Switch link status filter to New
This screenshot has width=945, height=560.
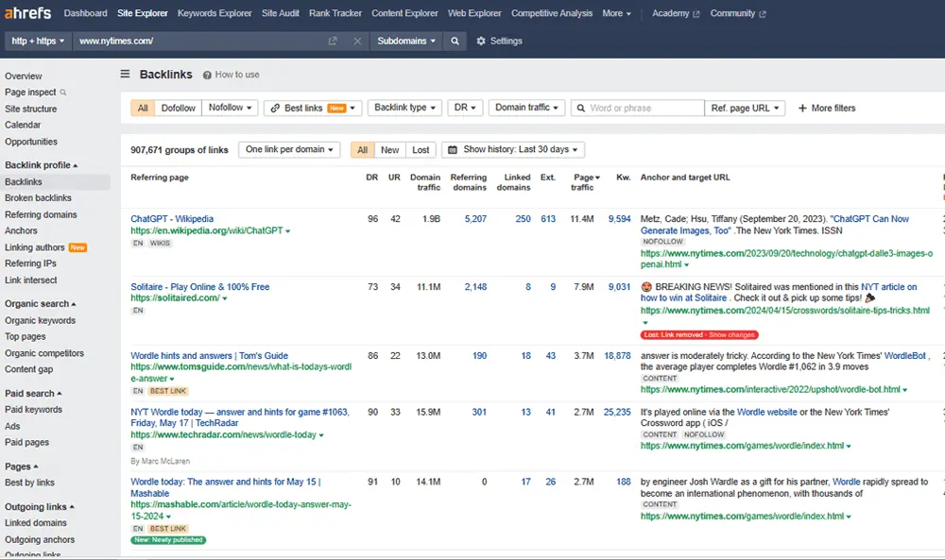pyautogui.click(x=389, y=150)
